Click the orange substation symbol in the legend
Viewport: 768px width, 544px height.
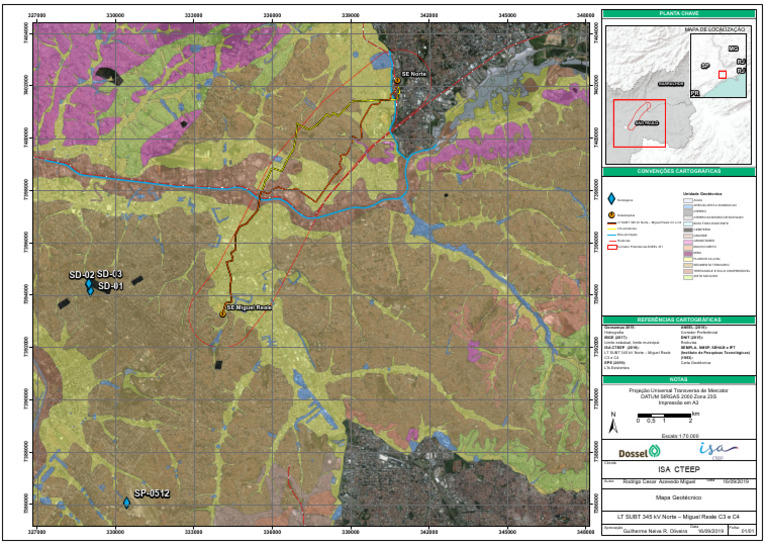point(611,215)
